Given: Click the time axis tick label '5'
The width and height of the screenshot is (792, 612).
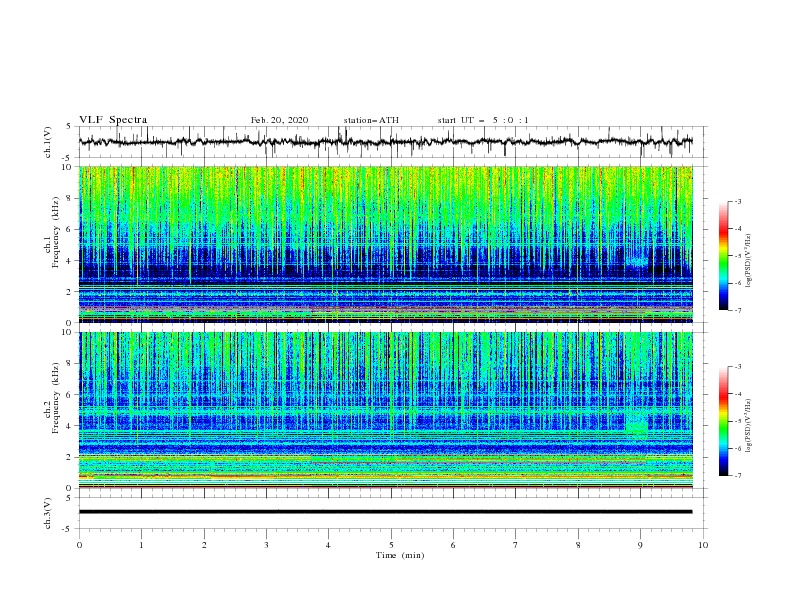Looking at the screenshot, I should [x=391, y=545].
